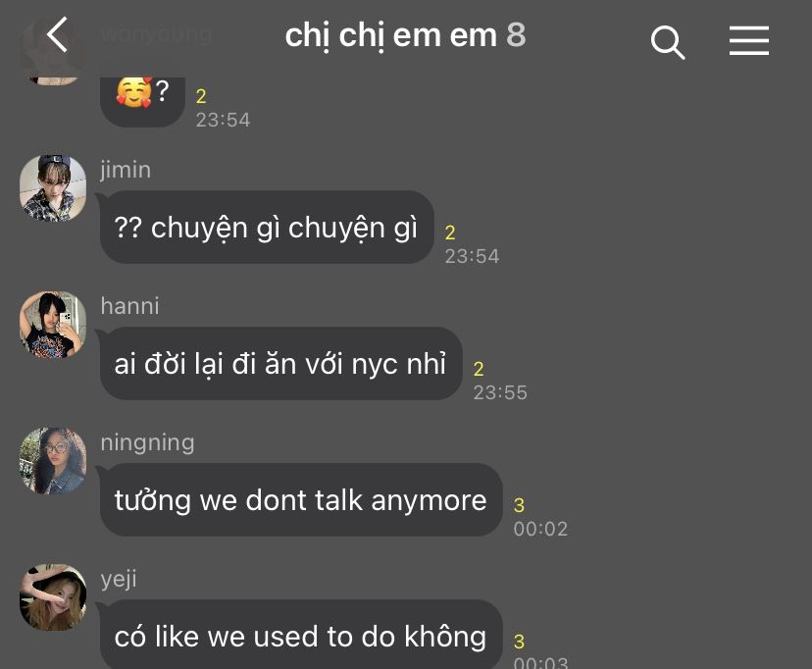The image size is (812, 669).
Task: Tap unread count beside jimin's message
Action: (450, 232)
